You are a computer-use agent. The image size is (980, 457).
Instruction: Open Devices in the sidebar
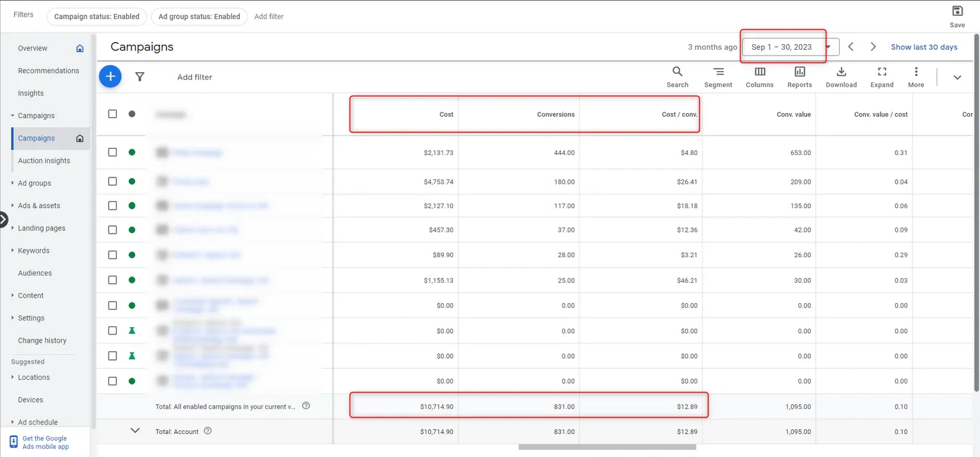coord(31,400)
